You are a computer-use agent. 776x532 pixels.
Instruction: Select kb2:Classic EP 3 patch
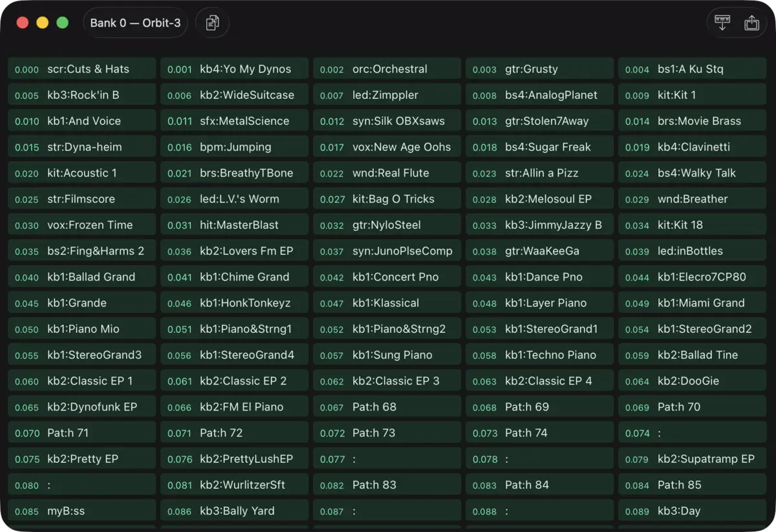387,381
